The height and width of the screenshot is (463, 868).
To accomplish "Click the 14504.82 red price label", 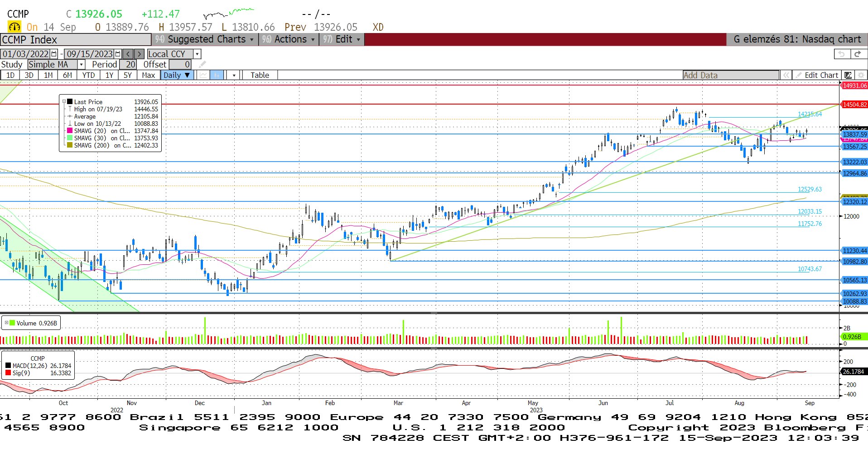I will [854, 105].
